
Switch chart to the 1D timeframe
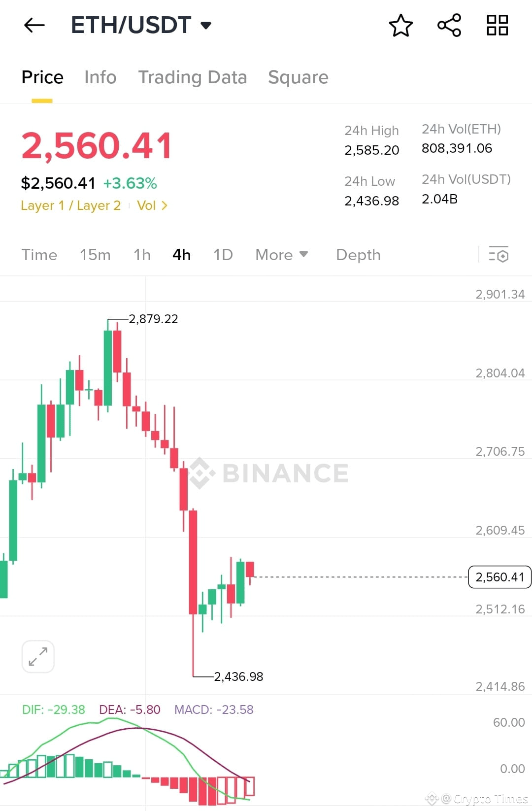click(x=222, y=255)
